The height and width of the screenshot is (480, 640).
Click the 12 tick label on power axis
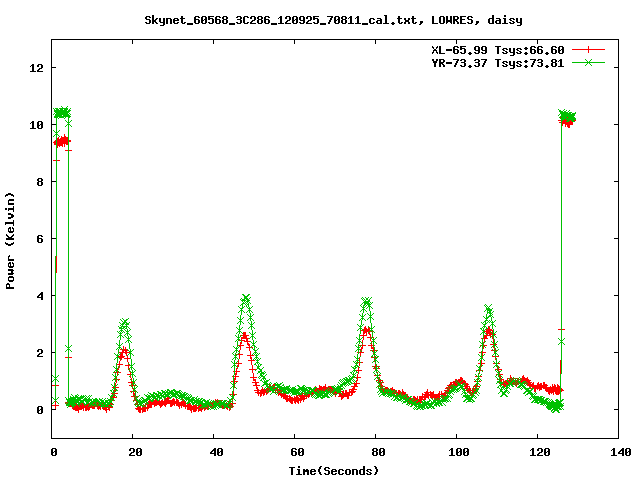37,68
